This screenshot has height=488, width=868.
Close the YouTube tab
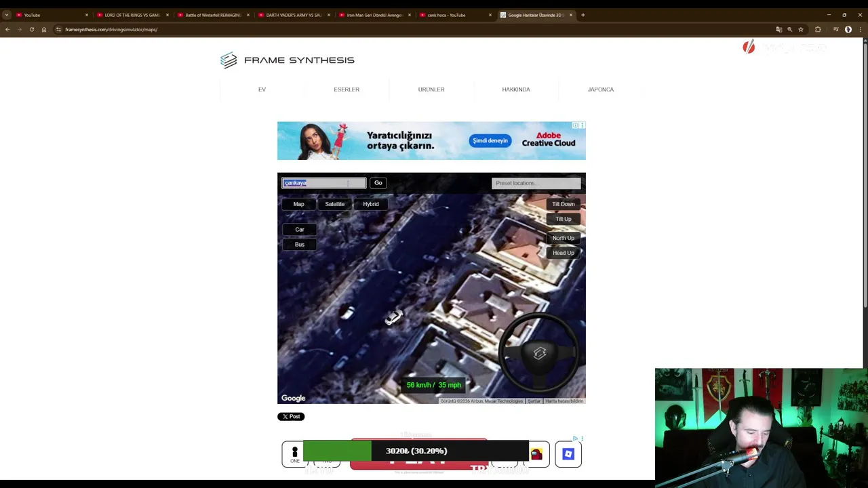[x=86, y=15]
